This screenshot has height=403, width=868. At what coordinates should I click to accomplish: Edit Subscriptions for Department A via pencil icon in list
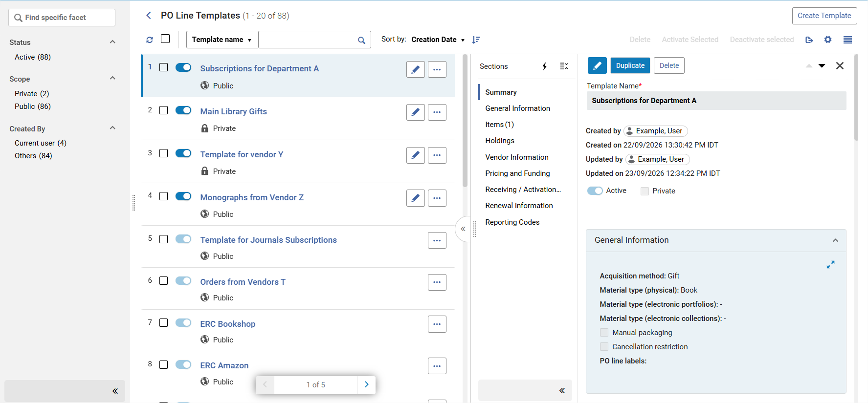416,69
